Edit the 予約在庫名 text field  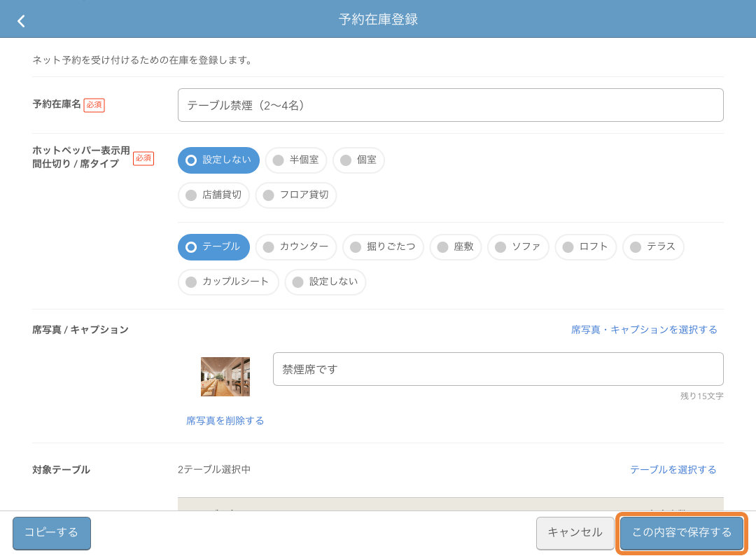[x=450, y=105]
